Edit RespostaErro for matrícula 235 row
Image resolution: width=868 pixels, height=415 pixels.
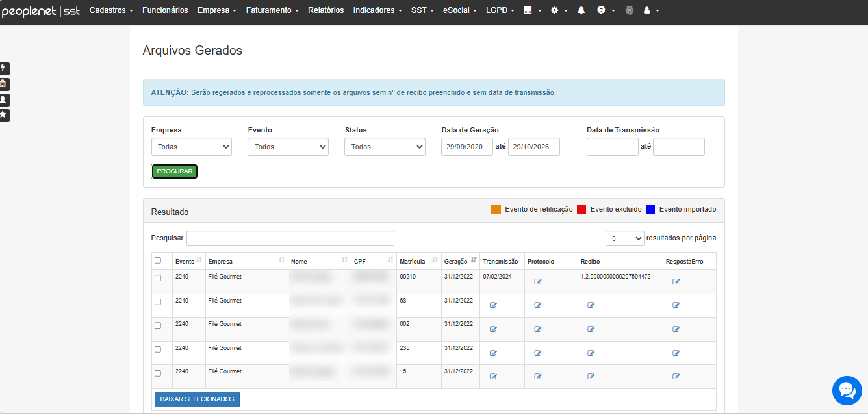(676, 353)
